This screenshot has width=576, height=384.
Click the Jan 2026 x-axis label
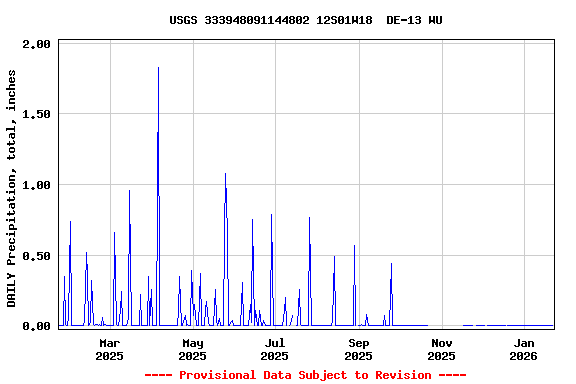523,349
